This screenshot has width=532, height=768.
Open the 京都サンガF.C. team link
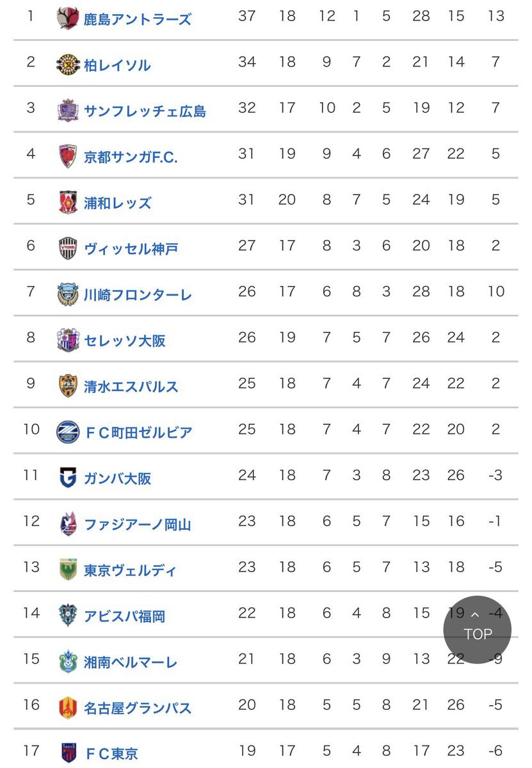pyautogui.click(x=131, y=157)
